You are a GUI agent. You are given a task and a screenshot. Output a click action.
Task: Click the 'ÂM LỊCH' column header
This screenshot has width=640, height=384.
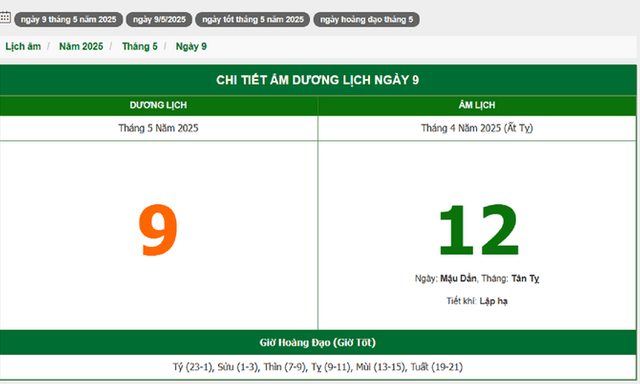(477, 105)
